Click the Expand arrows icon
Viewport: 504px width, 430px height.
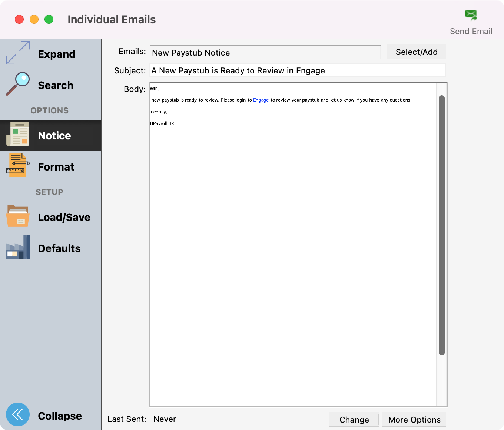pos(18,53)
